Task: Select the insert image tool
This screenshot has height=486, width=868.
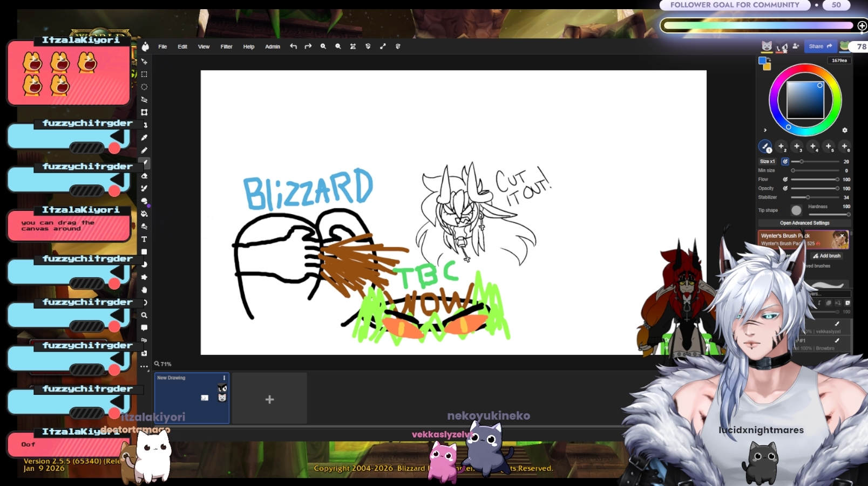Action: click(x=144, y=353)
